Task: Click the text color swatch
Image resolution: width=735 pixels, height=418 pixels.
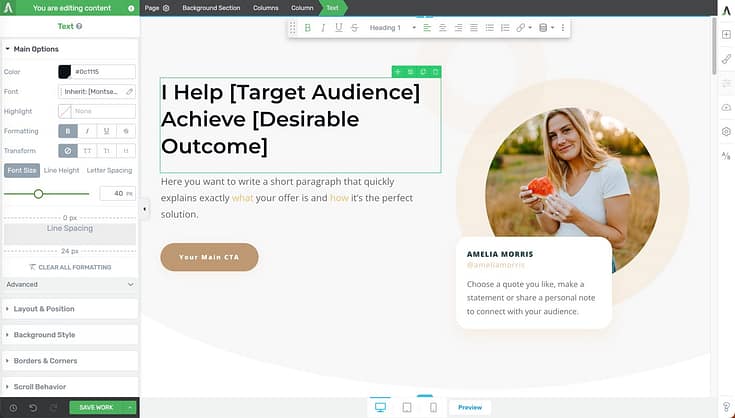Action: pos(65,72)
